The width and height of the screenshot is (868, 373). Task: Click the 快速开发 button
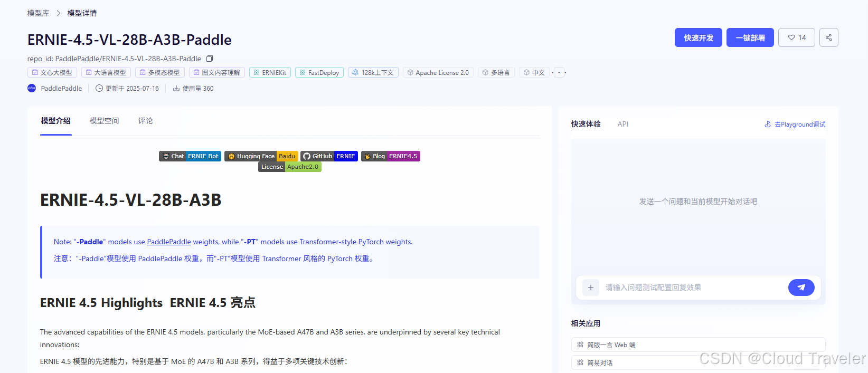[x=699, y=37]
